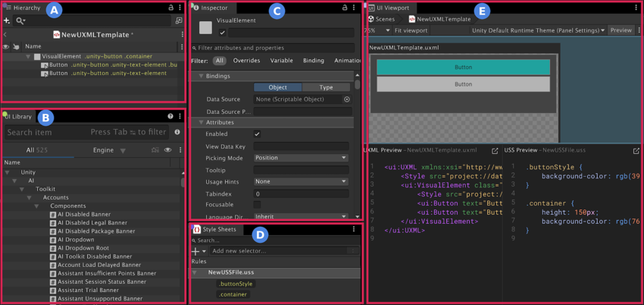Click the UI Library help question icon
The height and width of the screenshot is (305, 644).
pyautogui.click(x=170, y=116)
